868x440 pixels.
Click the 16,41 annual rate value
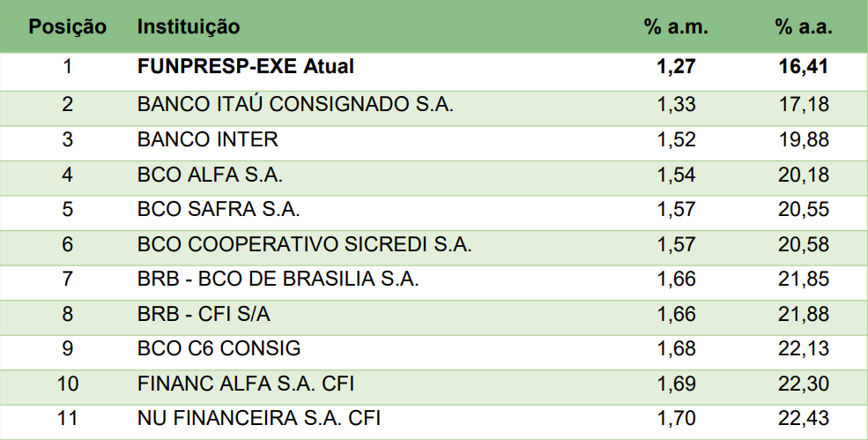point(804,68)
